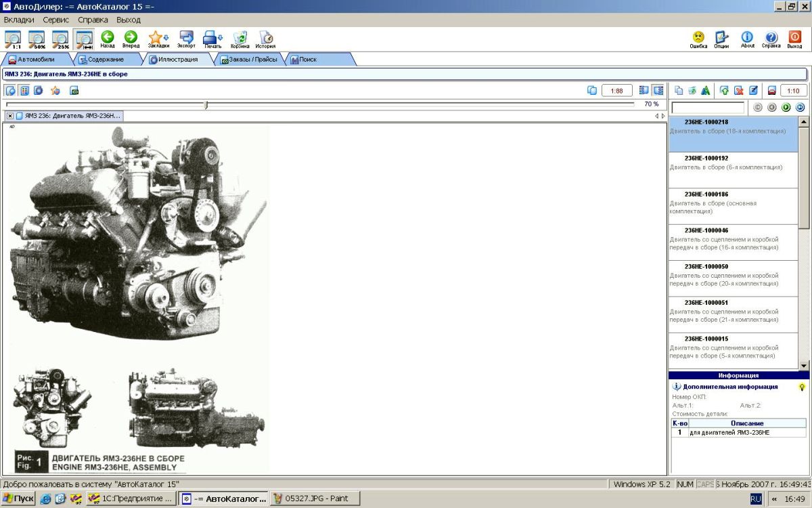The width and height of the screenshot is (812, 508).
Task: Toggle the parts-list panel layout button
Action: coord(658,90)
